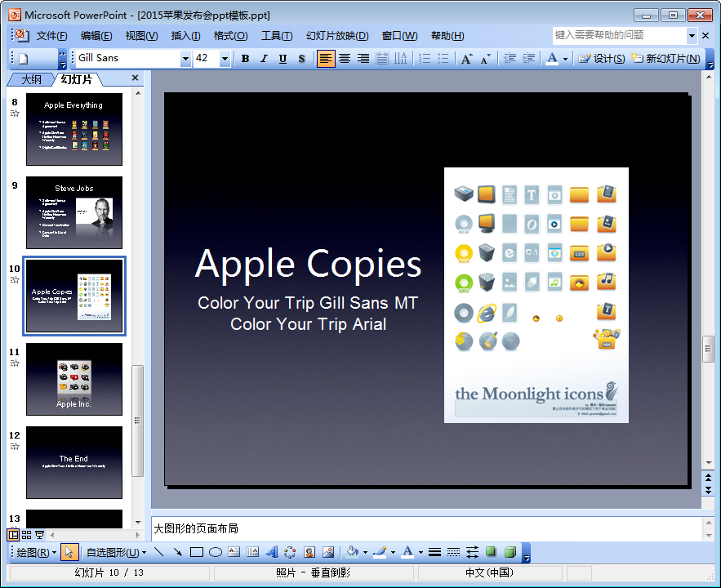The height and width of the screenshot is (588, 721).
Task: Switch to the 大纲 outline tab
Action: pos(31,79)
